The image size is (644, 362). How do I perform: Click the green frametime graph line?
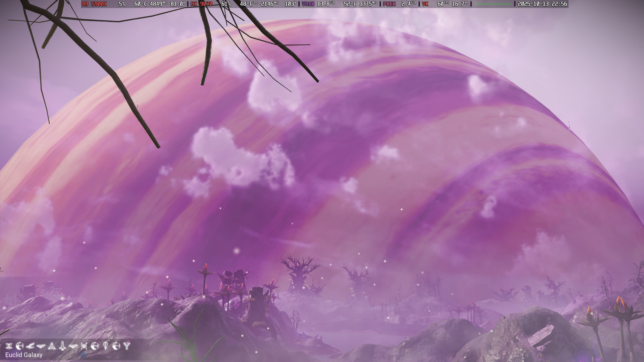coord(493,4)
